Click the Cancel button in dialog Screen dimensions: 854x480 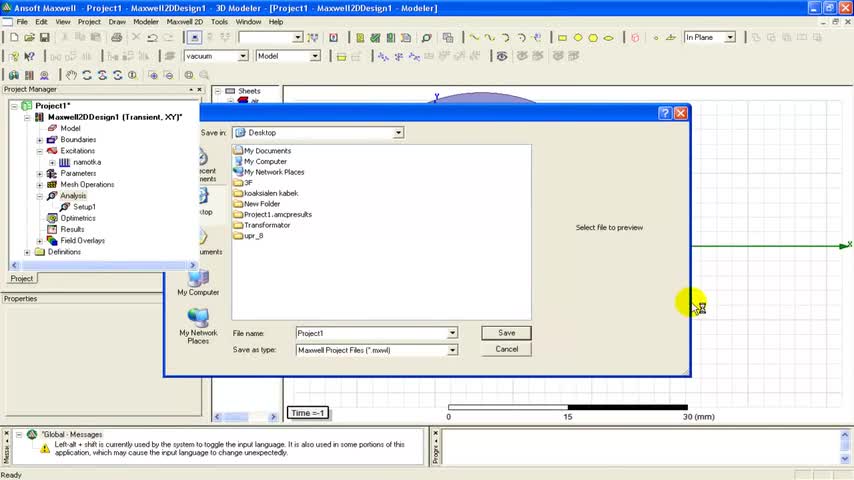click(507, 349)
